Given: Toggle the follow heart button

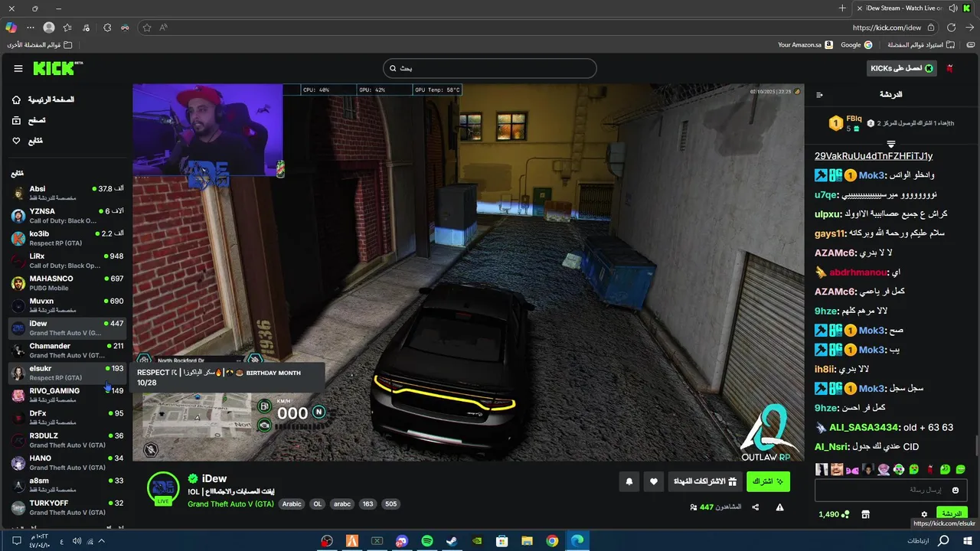Looking at the screenshot, I should coord(654,481).
